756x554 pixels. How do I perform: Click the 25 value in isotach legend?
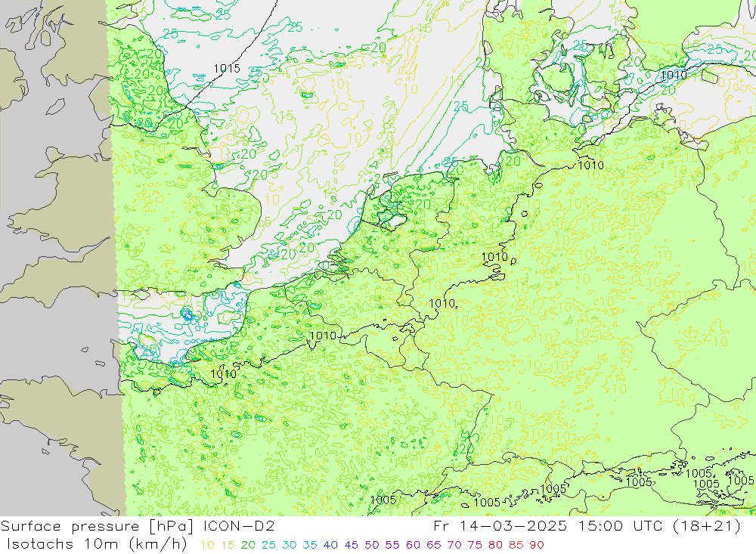(268, 546)
